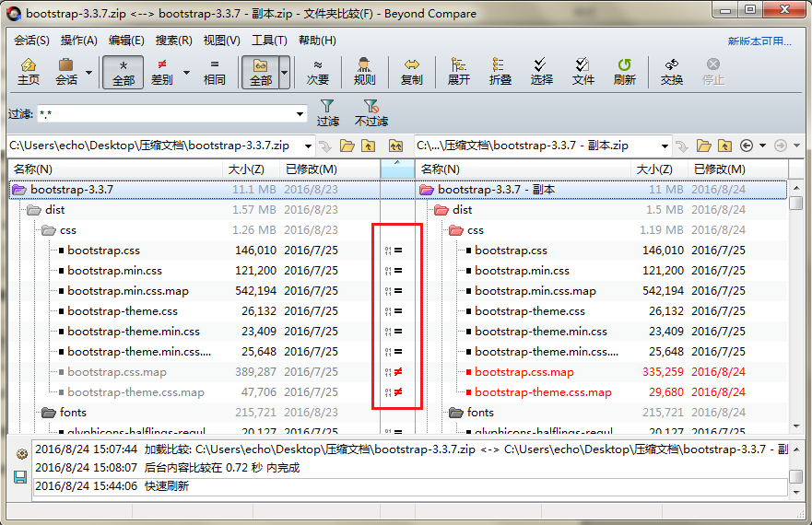Click the right pane forward arrow icon
The image size is (812, 525).
pos(781,146)
